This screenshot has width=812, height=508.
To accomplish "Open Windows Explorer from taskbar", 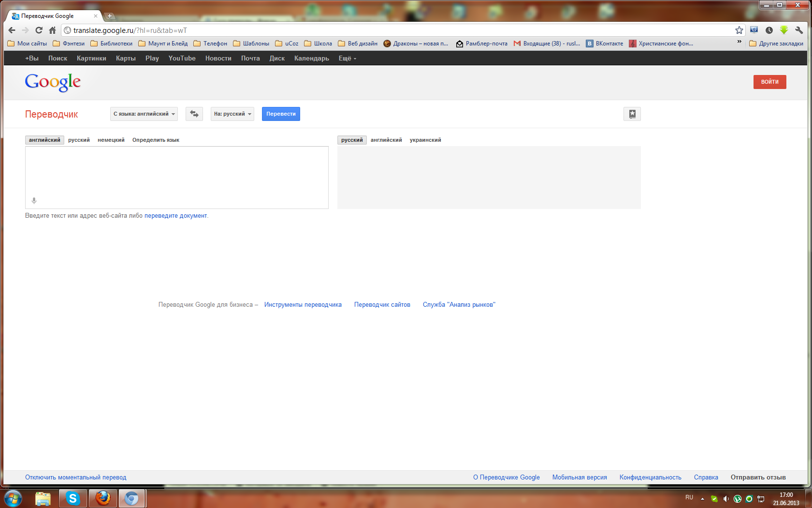I will 43,498.
